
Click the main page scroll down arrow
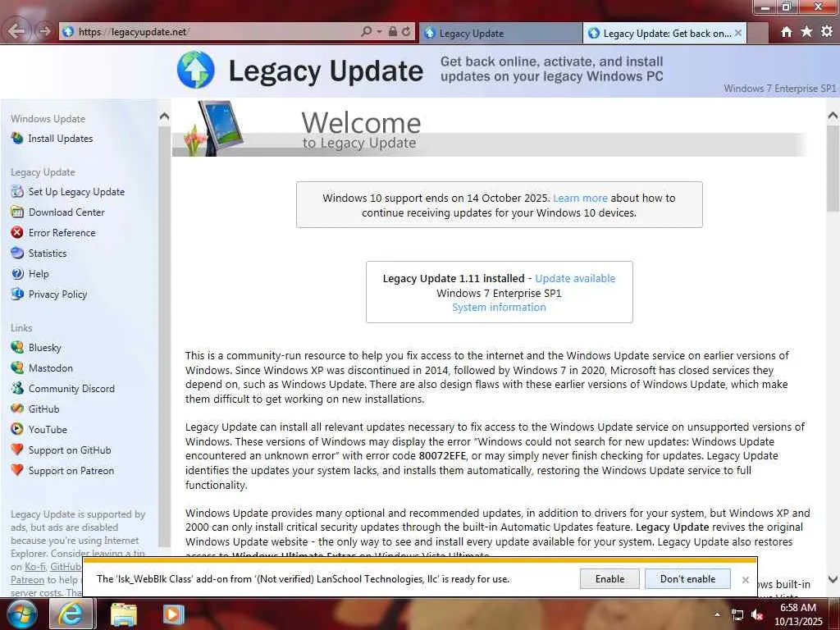click(833, 579)
